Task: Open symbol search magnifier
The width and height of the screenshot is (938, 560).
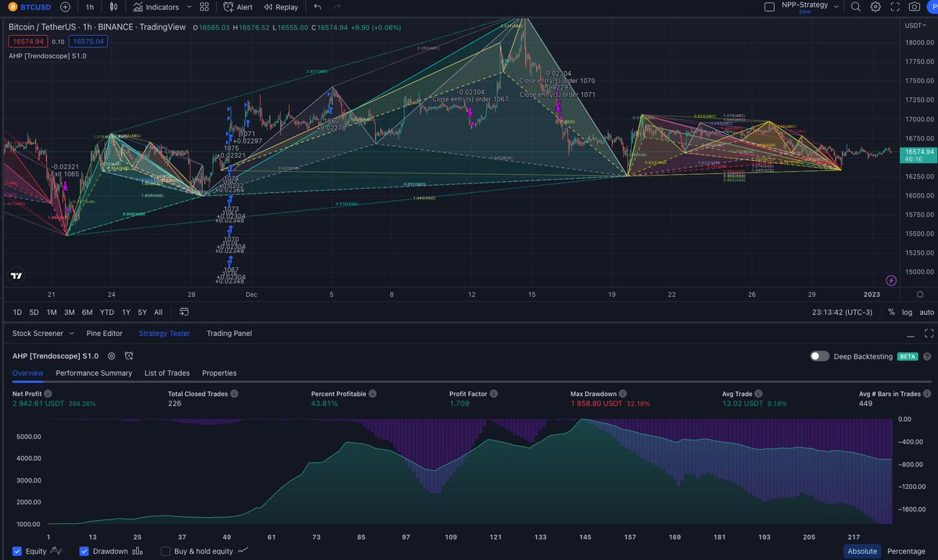Action: point(856,7)
